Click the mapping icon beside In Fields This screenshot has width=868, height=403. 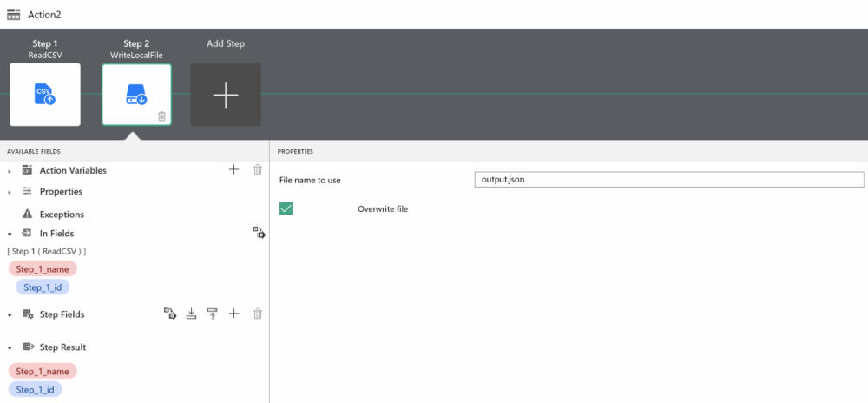coord(259,233)
